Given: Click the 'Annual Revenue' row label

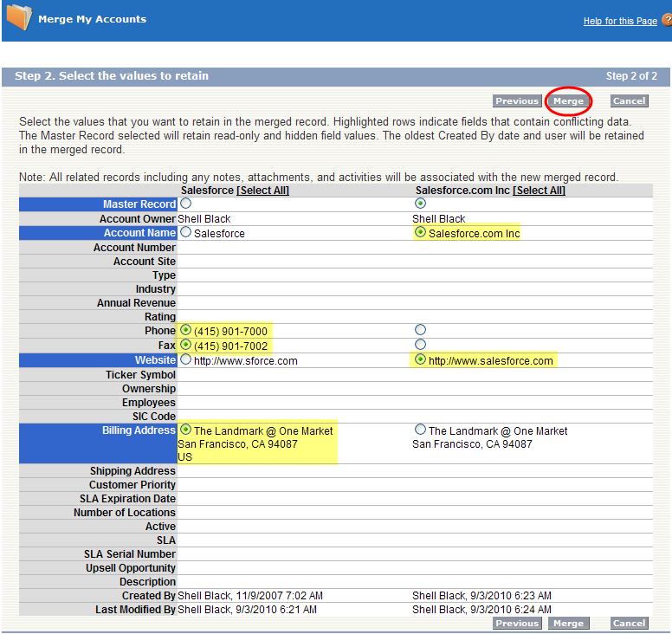Looking at the screenshot, I should pos(136,303).
